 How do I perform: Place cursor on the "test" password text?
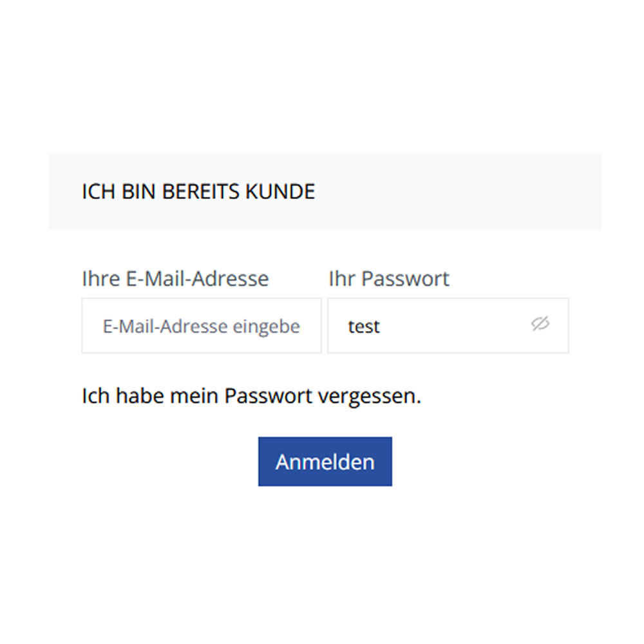point(364,327)
